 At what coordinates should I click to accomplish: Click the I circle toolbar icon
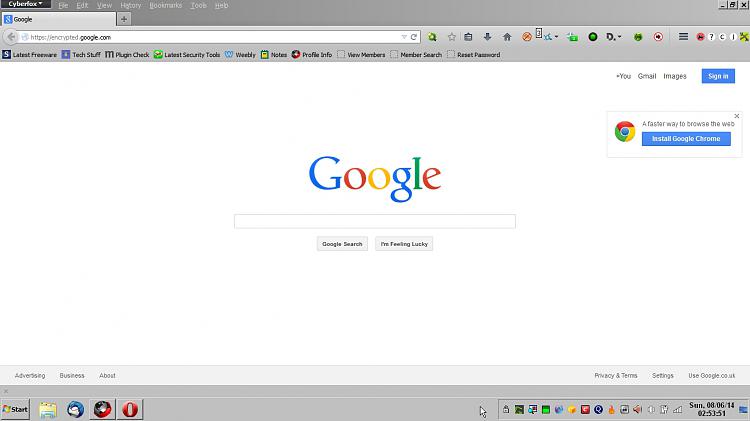tap(733, 37)
